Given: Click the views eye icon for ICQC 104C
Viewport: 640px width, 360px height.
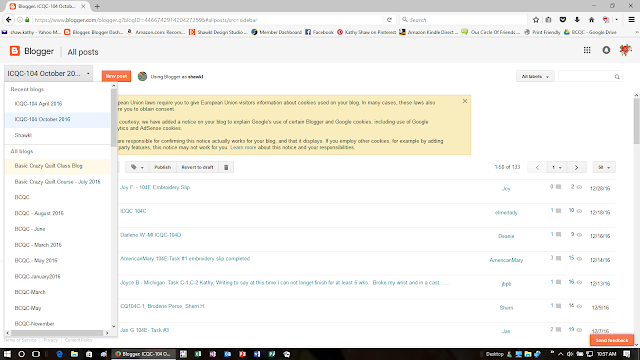Looking at the screenshot, I should point(579,211).
